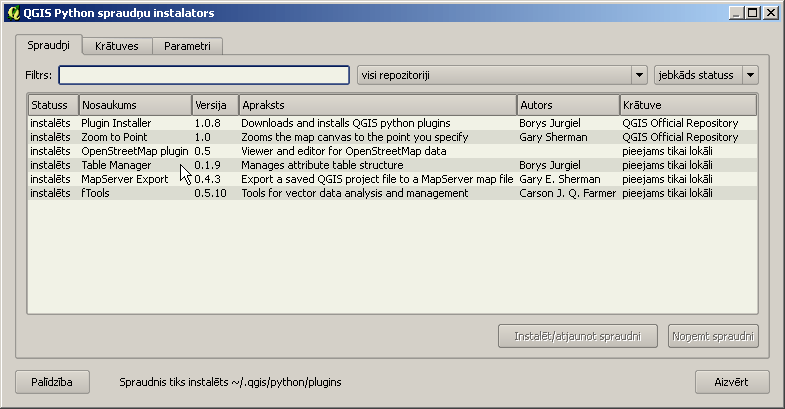
Task: Click 'Downloads and installs QGIS python plugins' description
Action: 345,123
